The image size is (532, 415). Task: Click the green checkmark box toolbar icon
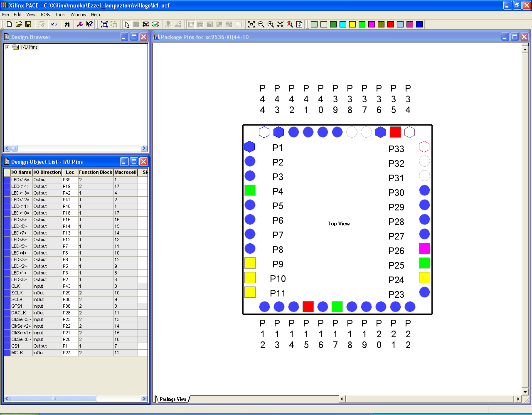155,25
